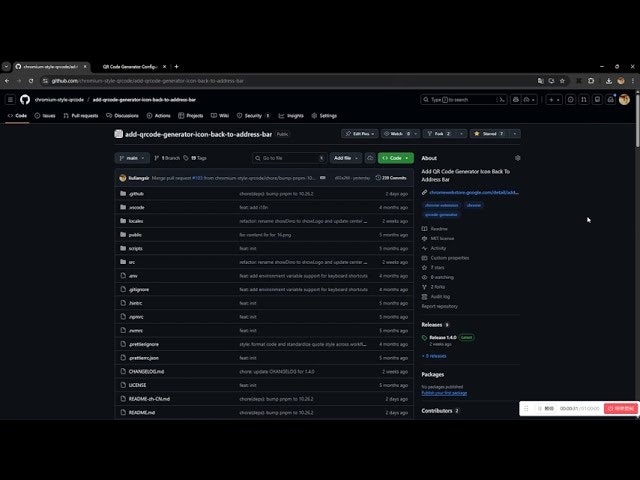The image size is (640, 480).
Task: Expand Fork options dropdown arrow
Action: [x=461, y=134]
